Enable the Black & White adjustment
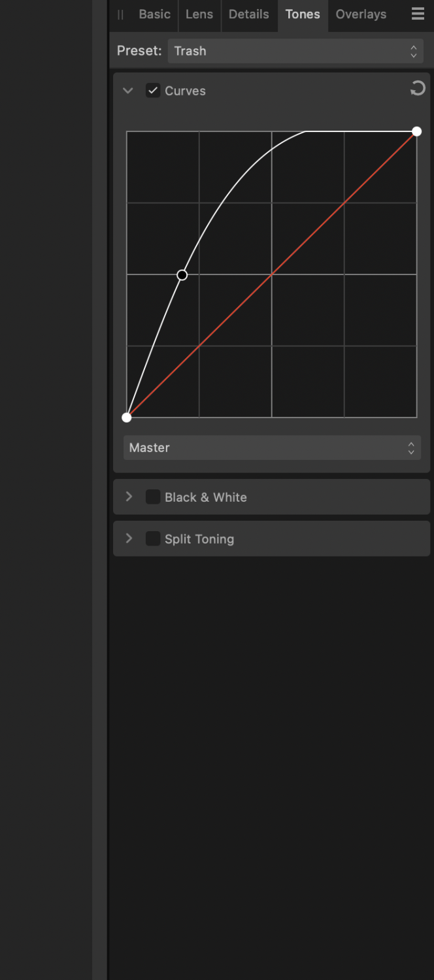The width and height of the screenshot is (434, 980). coord(152,497)
